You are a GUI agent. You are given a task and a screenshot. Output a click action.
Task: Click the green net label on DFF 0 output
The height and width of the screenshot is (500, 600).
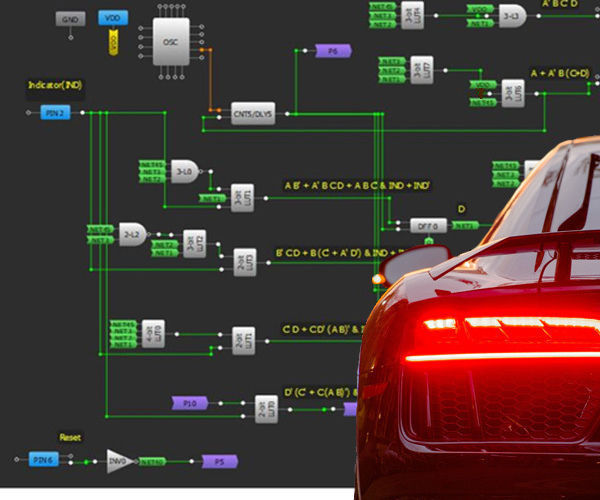tap(465, 226)
